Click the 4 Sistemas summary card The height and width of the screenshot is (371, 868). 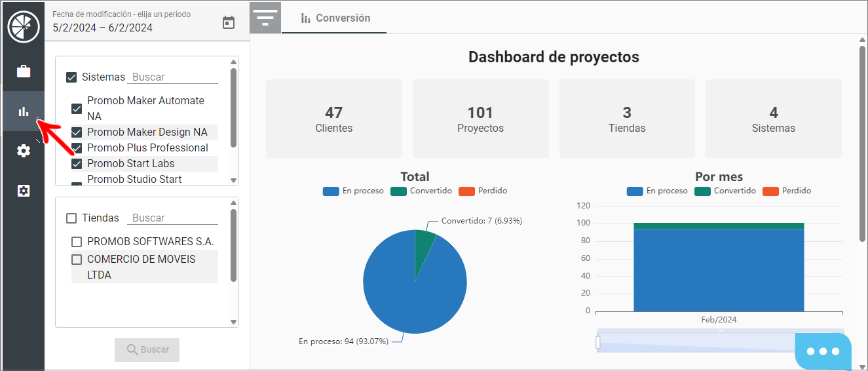(x=774, y=119)
